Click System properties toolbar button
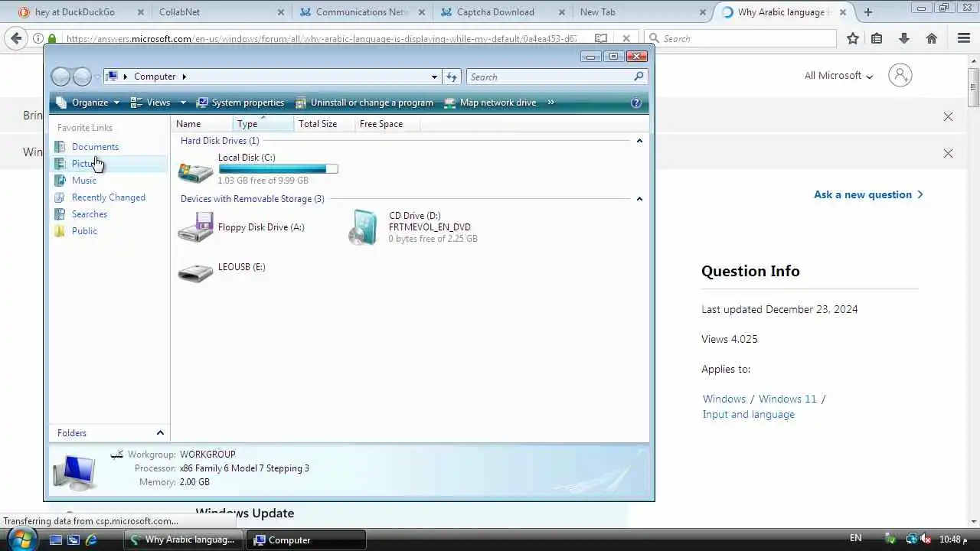 click(x=240, y=103)
